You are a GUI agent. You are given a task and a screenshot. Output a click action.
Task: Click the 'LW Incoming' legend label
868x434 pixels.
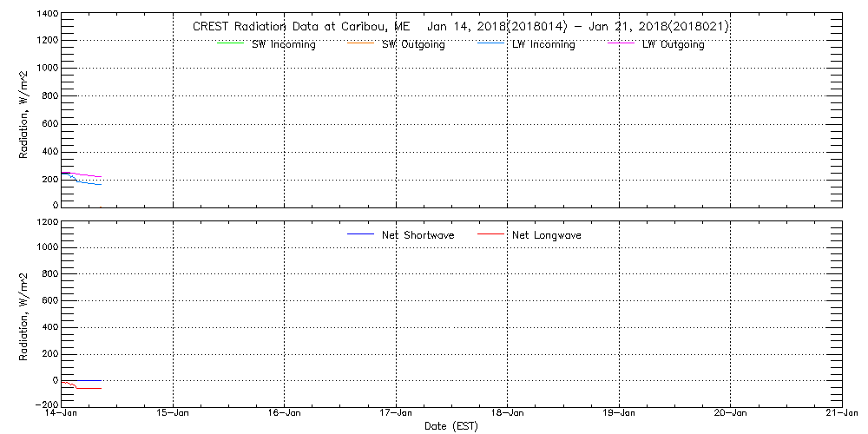tap(543, 45)
